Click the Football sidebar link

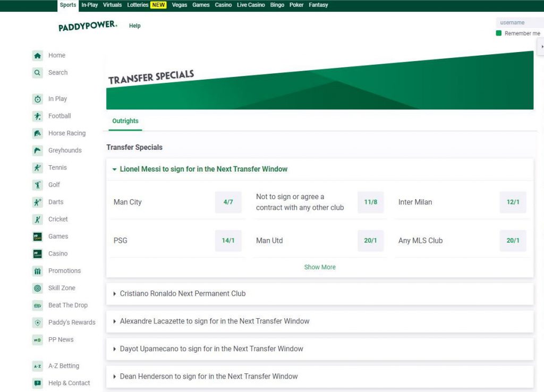pyautogui.click(x=59, y=116)
